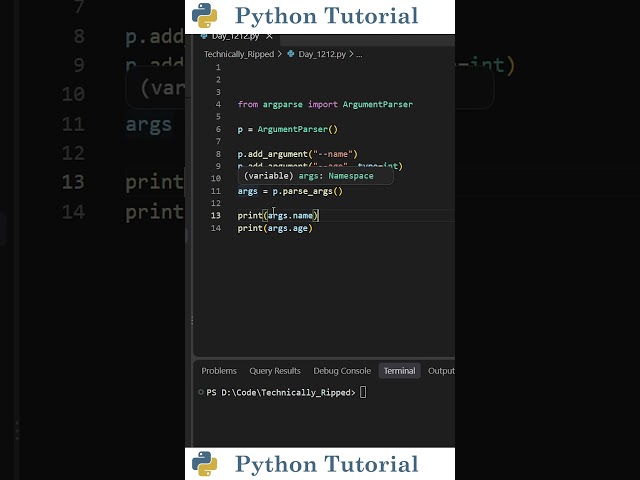Close the Day_1212.py editor tab
The height and width of the screenshot is (480, 640).
pyautogui.click(x=269, y=37)
